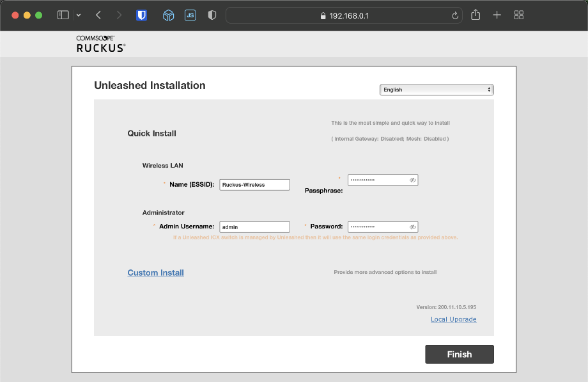Reload the page with the refresh icon
This screenshot has height=382, width=588.
click(455, 16)
